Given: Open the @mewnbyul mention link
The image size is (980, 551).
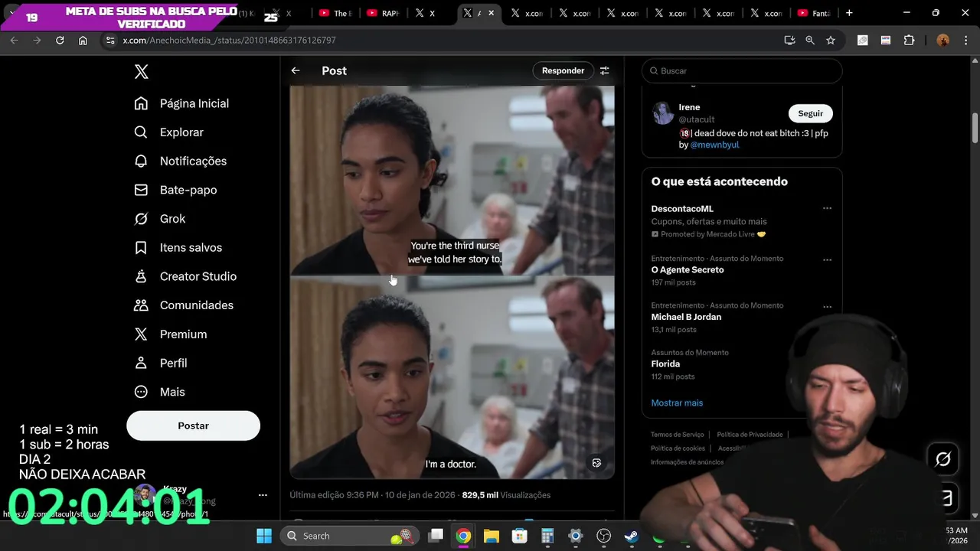Looking at the screenshot, I should (x=714, y=145).
